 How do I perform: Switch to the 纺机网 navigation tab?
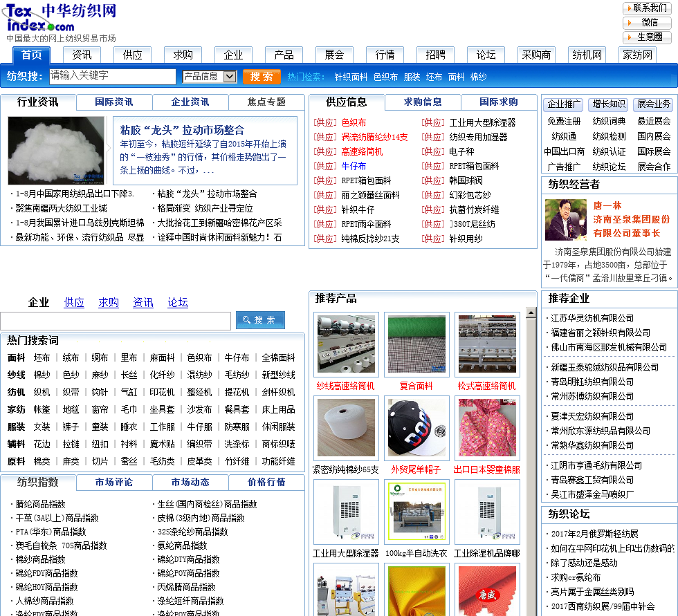point(587,55)
